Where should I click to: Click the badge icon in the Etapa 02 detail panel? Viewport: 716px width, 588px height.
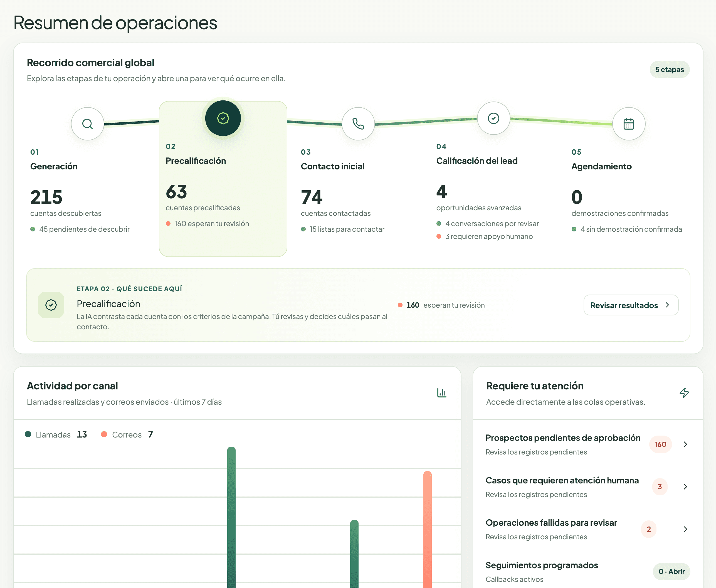[x=51, y=305]
